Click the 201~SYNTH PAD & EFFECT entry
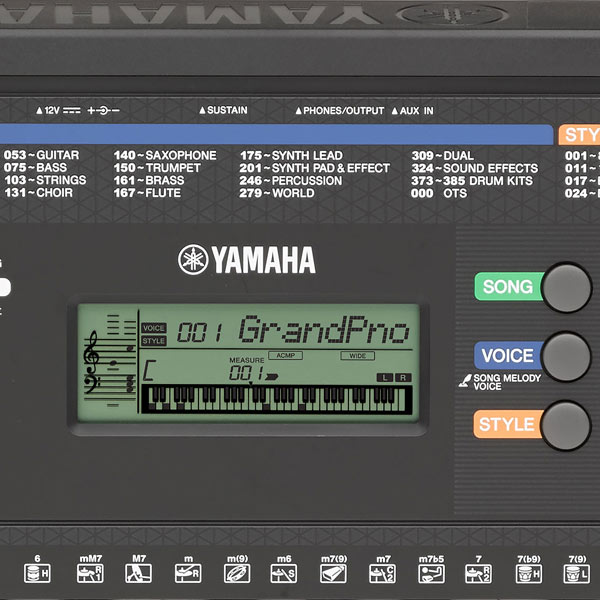Screen dimensions: 600x600 point(315,168)
